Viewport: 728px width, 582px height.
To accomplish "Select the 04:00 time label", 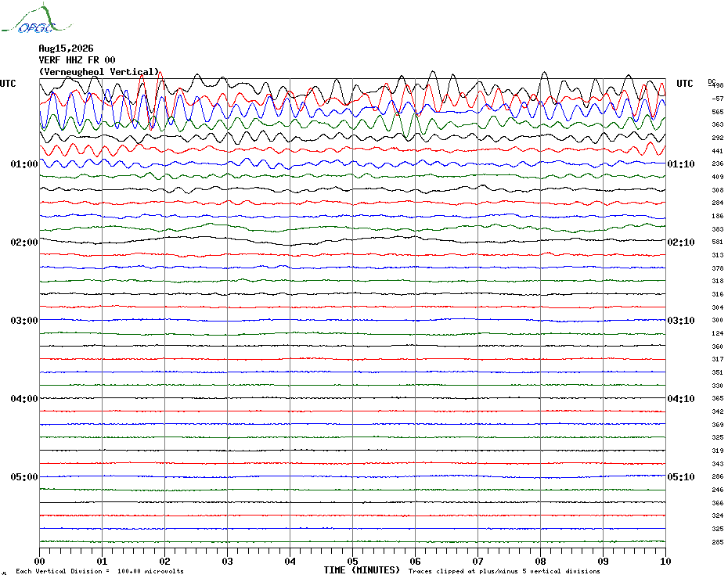I will coord(24,399).
